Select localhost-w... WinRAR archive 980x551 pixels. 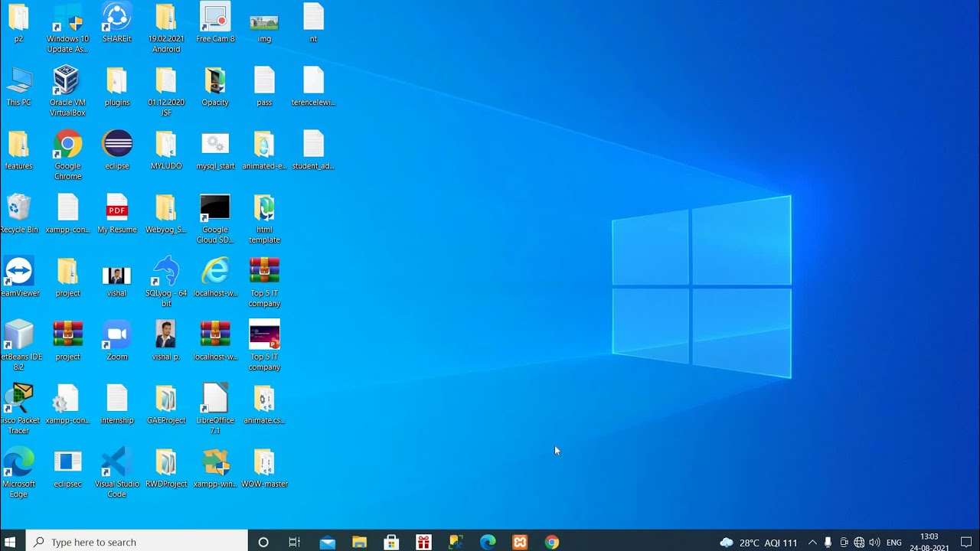[215, 335]
